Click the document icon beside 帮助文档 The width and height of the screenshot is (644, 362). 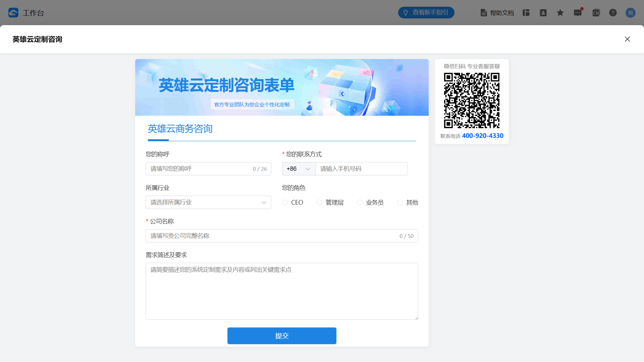pos(484,13)
